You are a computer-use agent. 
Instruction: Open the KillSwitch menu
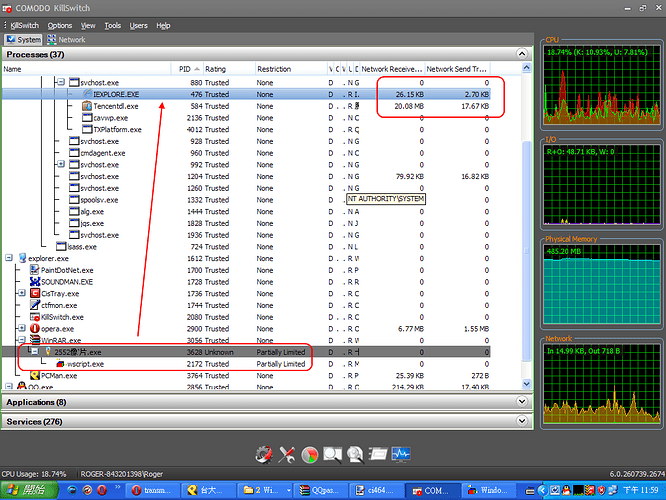tap(24, 25)
